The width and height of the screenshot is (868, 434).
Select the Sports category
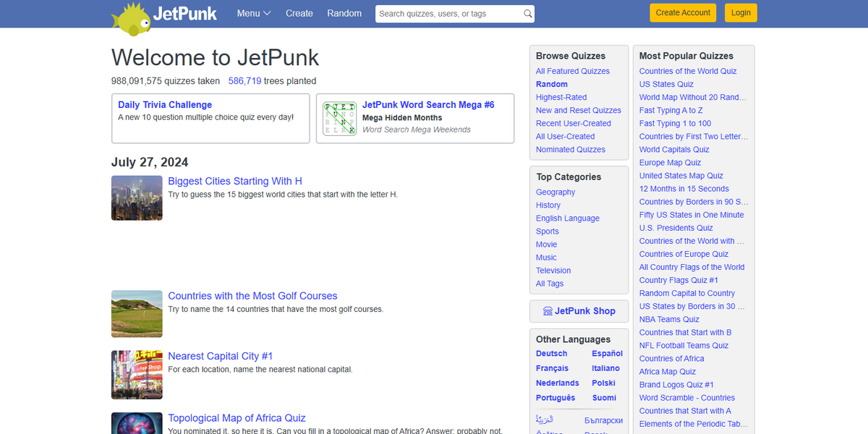click(548, 231)
